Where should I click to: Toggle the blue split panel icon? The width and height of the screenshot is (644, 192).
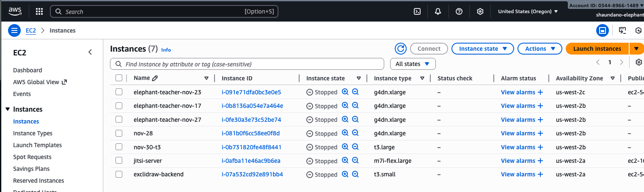(x=602, y=30)
